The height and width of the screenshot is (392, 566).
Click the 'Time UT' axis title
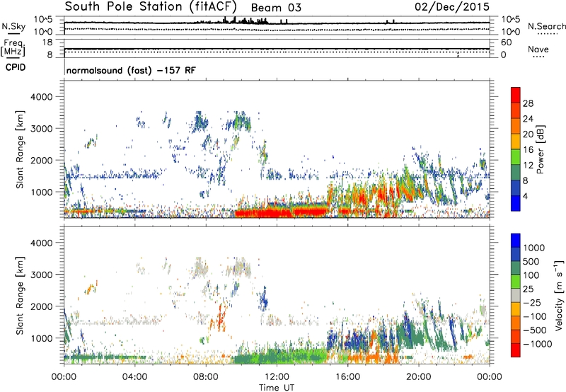[277, 388]
